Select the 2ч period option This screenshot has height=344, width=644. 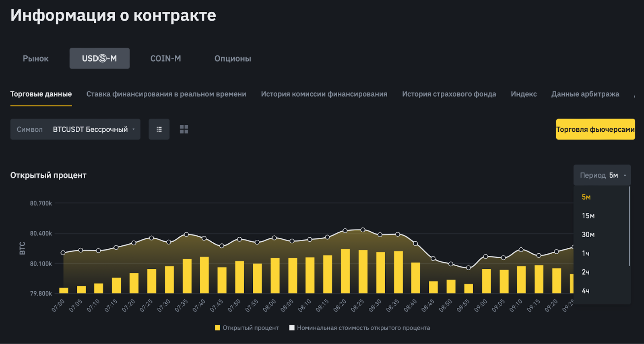point(586,272)
